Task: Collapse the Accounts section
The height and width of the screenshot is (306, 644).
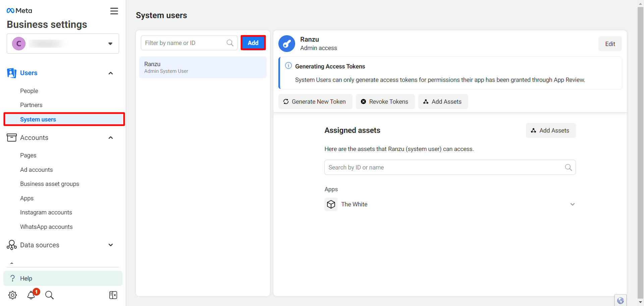Action: point(111,138)
